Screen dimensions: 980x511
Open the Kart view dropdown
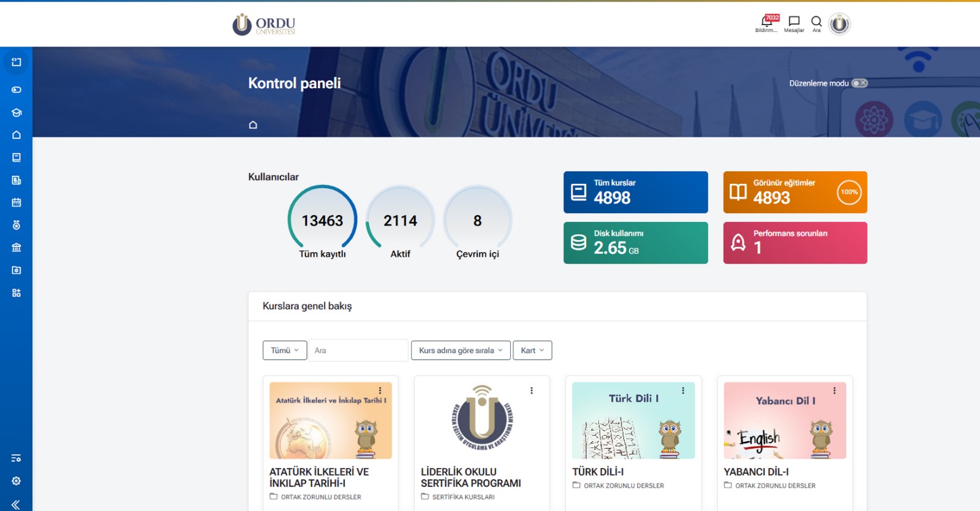(532, 350)
